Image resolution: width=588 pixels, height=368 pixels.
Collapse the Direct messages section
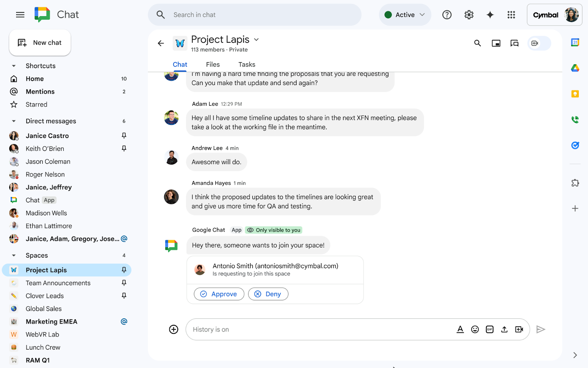14,121
